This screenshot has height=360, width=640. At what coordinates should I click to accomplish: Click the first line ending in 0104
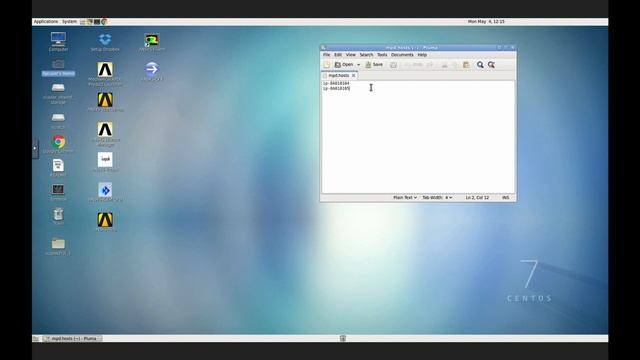pos(336,83)
